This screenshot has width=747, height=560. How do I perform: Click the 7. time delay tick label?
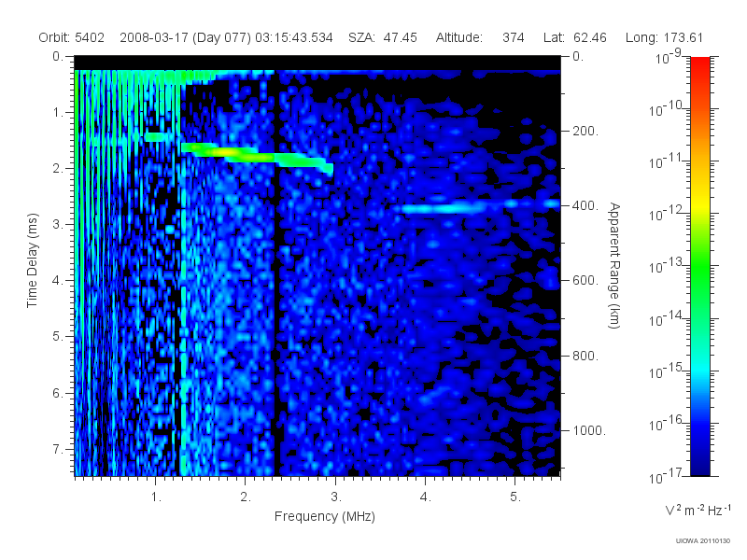tap(58, 449)
